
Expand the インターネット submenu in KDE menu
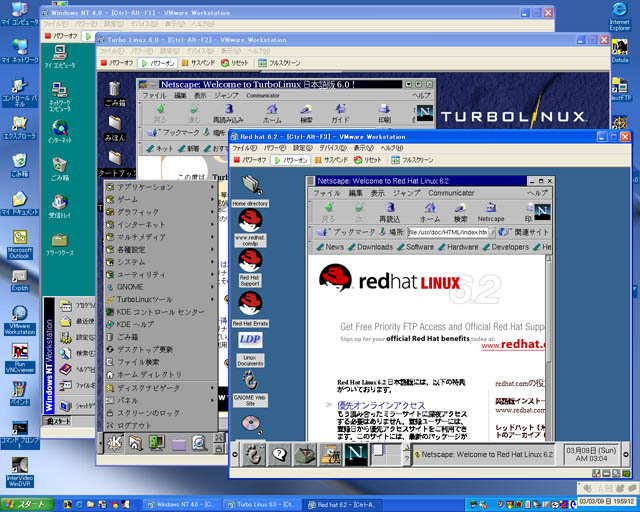(141, 224)
